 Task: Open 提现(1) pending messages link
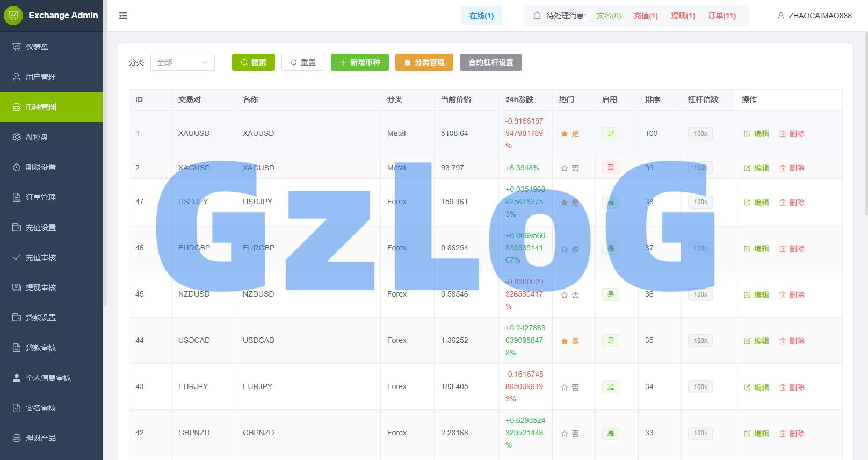pyautogui.click(x=683, y=16)
